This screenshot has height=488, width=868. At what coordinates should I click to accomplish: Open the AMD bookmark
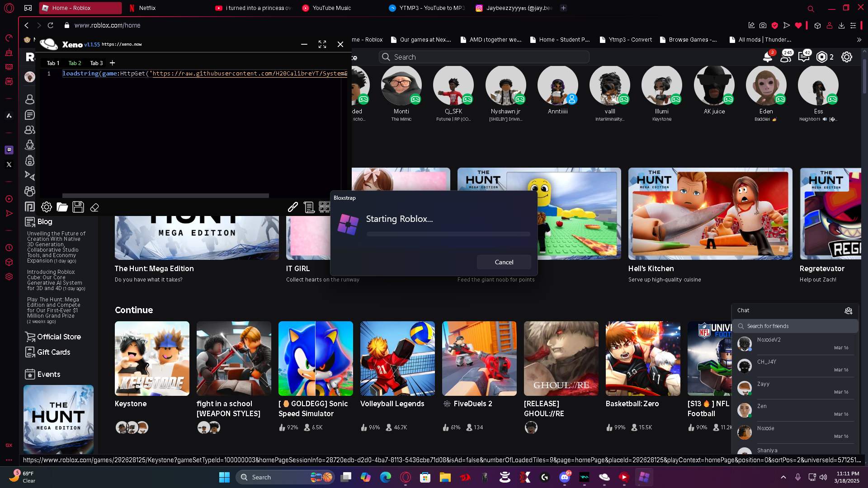(491, 40)
